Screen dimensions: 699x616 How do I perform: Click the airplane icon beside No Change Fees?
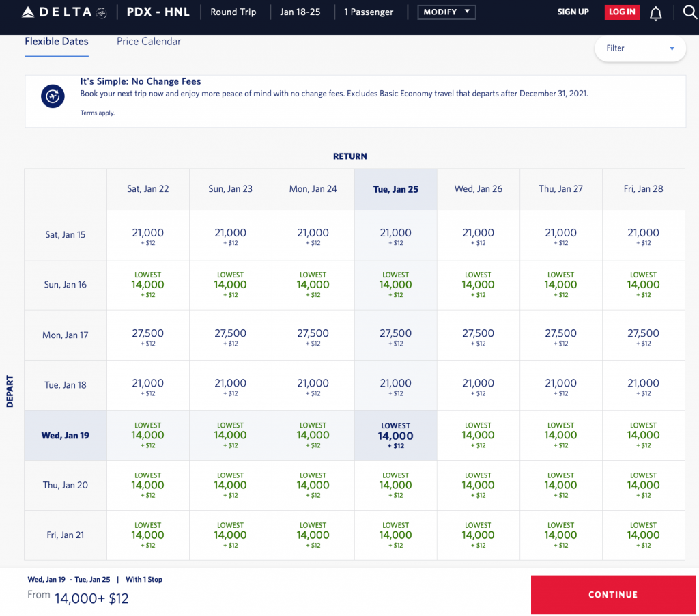coord(52,97)
